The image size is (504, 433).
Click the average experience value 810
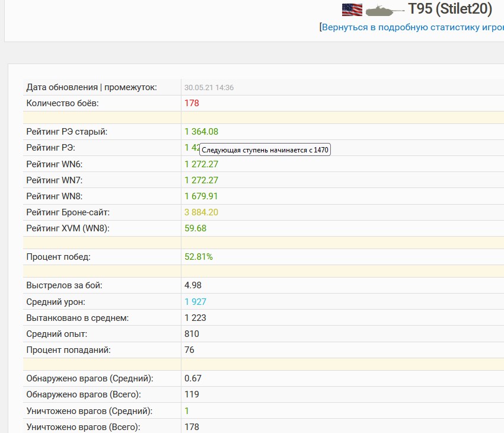(192, 334)
